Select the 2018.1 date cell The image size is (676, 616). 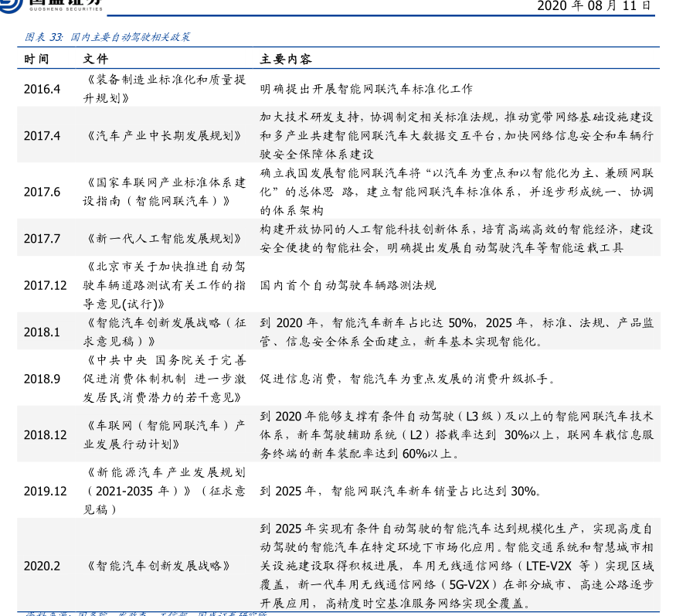(x=41, y=332)
